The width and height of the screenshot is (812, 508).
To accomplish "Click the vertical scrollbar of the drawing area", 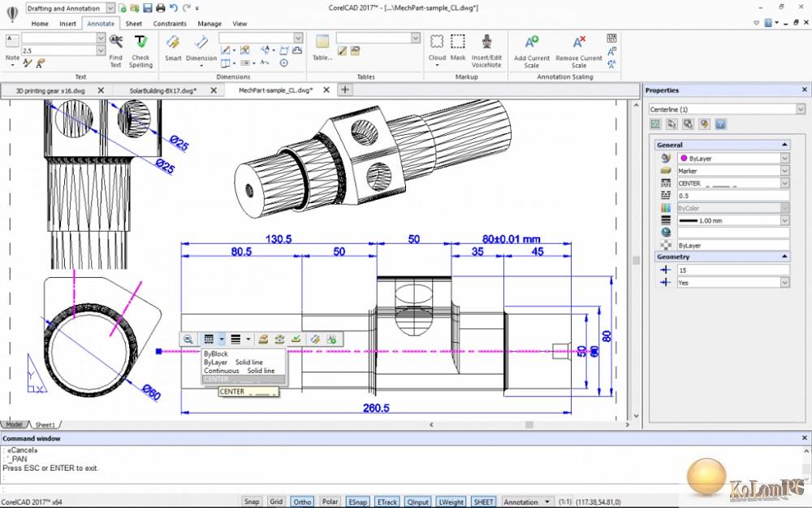I will tap(636, 260).
